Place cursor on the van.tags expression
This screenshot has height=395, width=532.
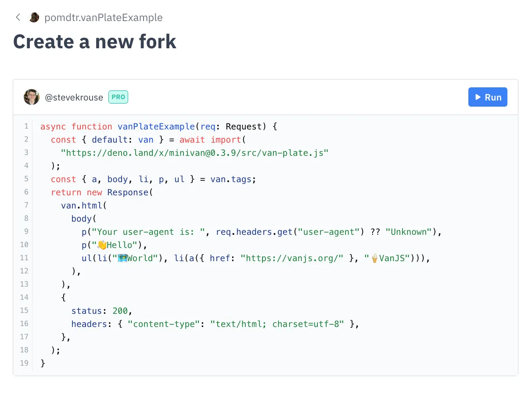click(x=233, y=179)
